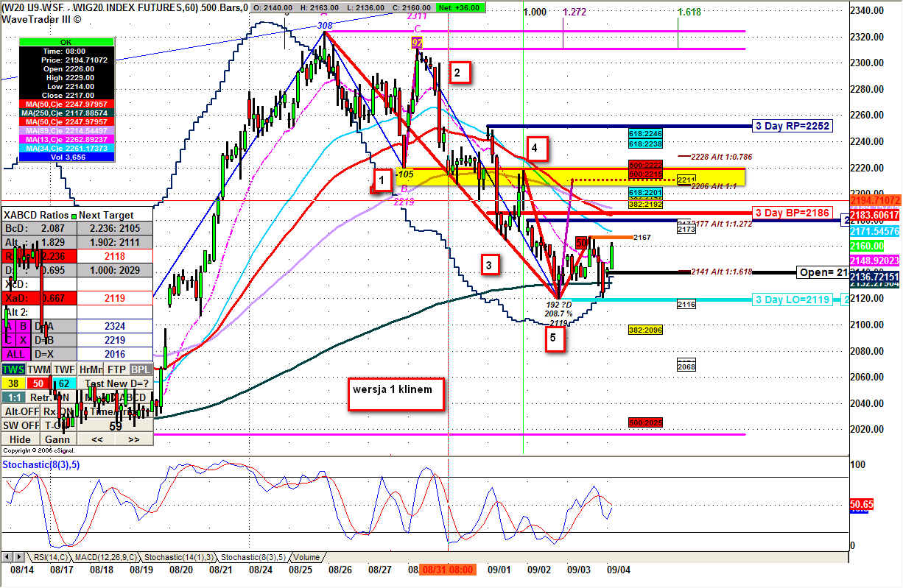903x588 pixels.
Task: Click the MA(34,C)e data window row
Action: [x=66, y=147]
